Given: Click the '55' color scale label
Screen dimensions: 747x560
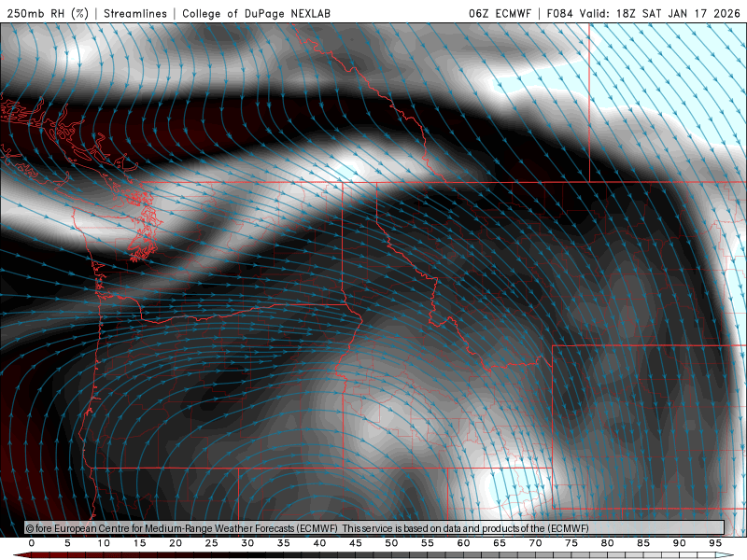Looking at the screenshot, I should 428,543.
